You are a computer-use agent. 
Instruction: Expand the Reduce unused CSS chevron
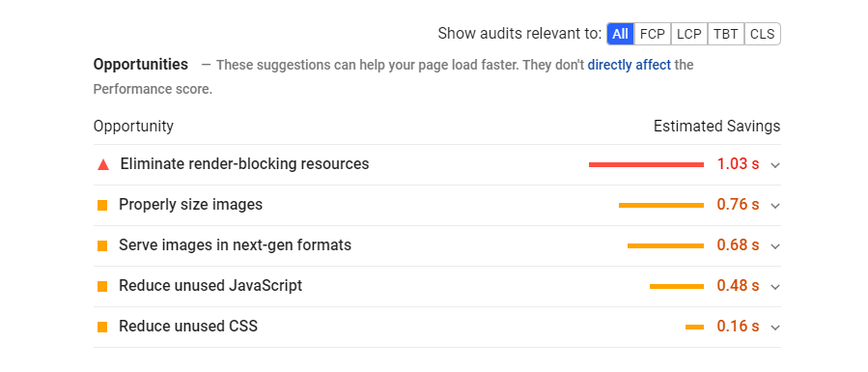[x=775, y=328]
